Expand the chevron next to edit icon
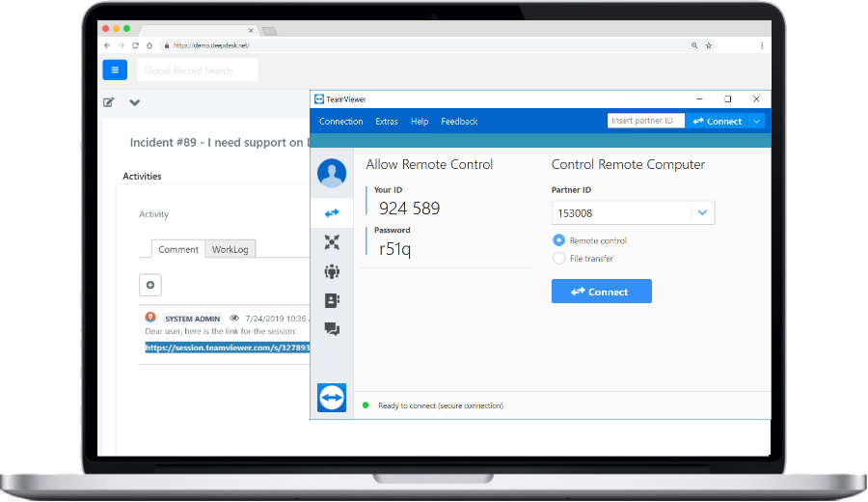868x502 pixels. point(134,102)
